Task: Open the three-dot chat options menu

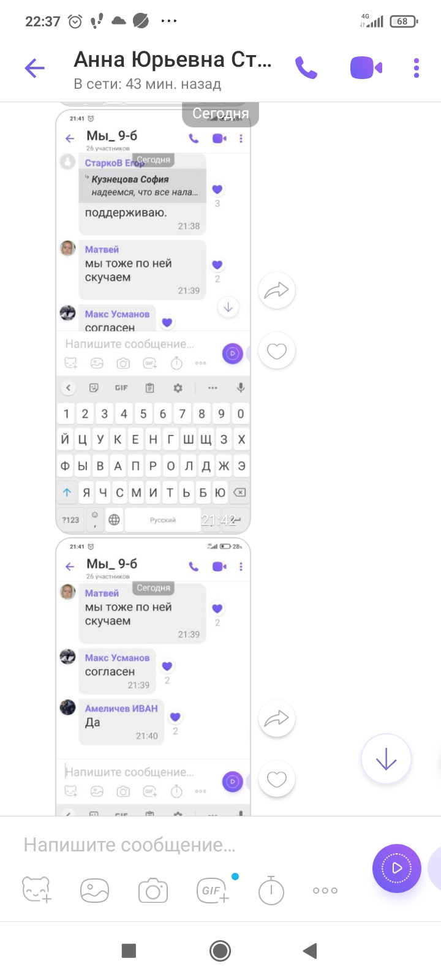Action: coord(417,68)
